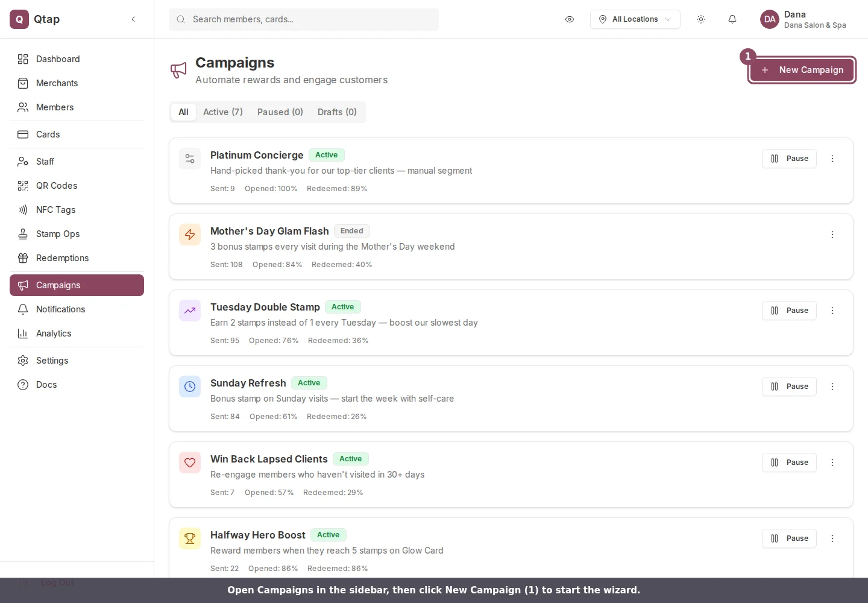868x603 pixels.
Task: Open the Win Back Lapsed Clients title
Action: point(269,459)
